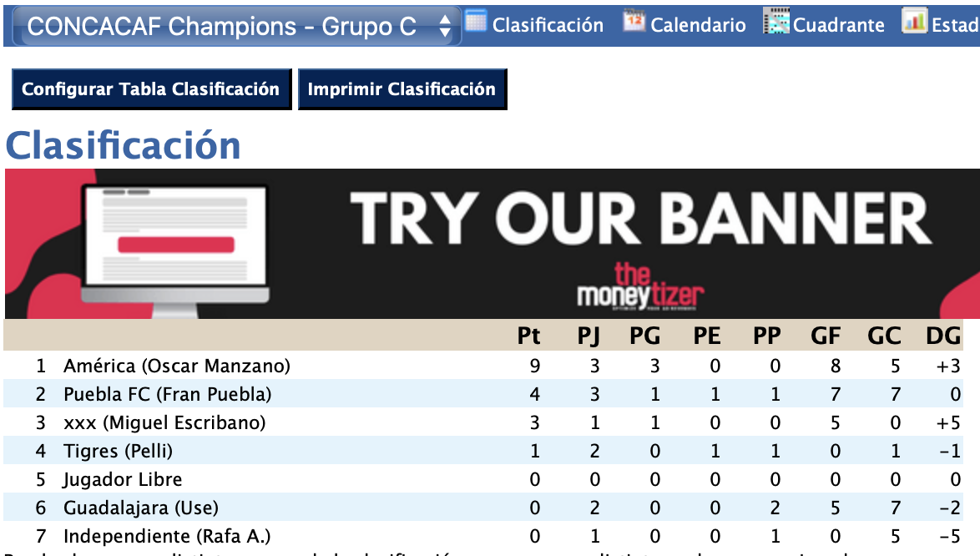Click the Independiente (Rafa A.) entry
The height and width of the screenshot is (556, 980).
click(x=167, y=536)
